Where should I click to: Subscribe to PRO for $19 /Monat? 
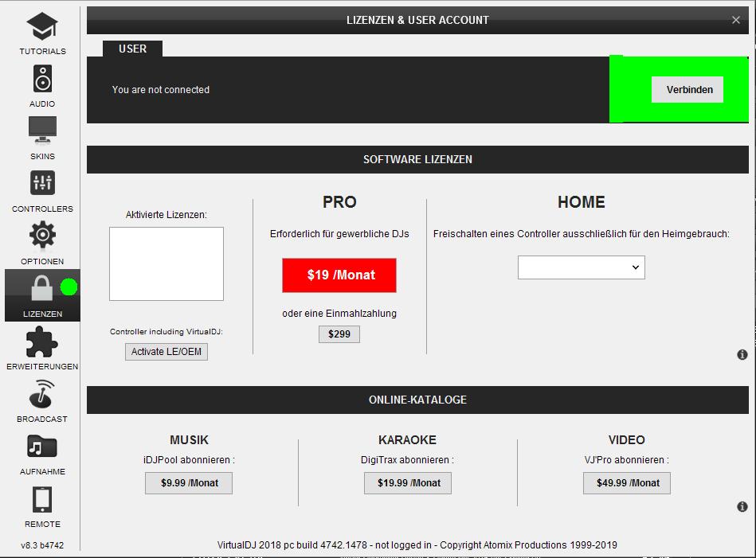point(339,275)
